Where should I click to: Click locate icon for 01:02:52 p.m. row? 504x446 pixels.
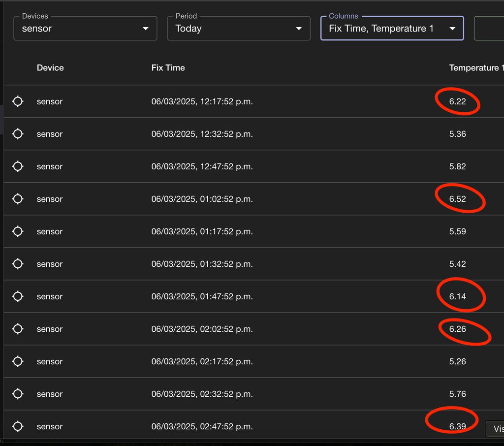tap(18, 199)
